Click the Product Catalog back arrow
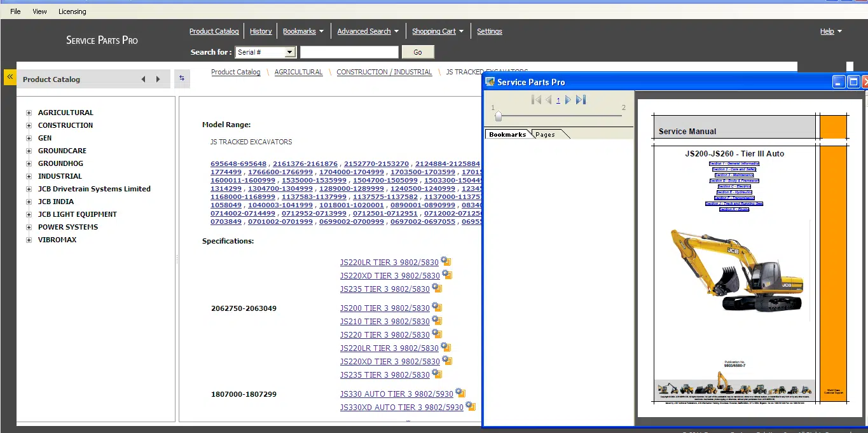 pyautogui.click(x=143, y=79)
